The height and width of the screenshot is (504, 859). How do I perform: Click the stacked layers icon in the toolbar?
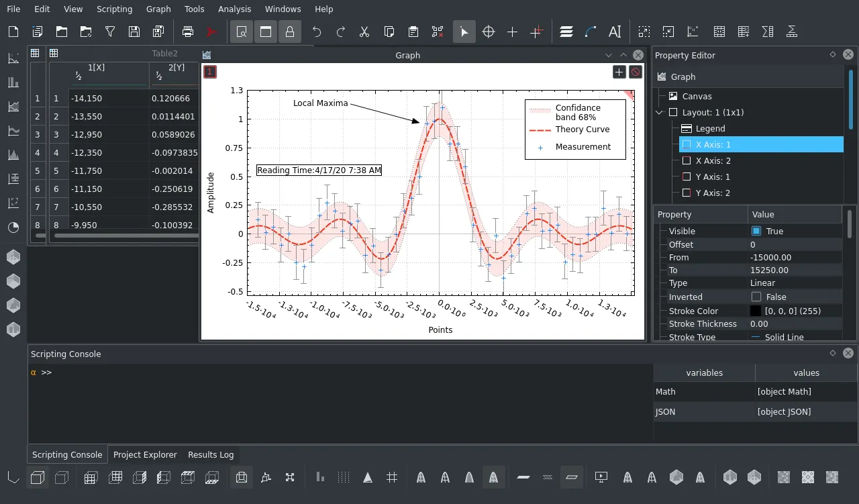(x=566, y=32)
